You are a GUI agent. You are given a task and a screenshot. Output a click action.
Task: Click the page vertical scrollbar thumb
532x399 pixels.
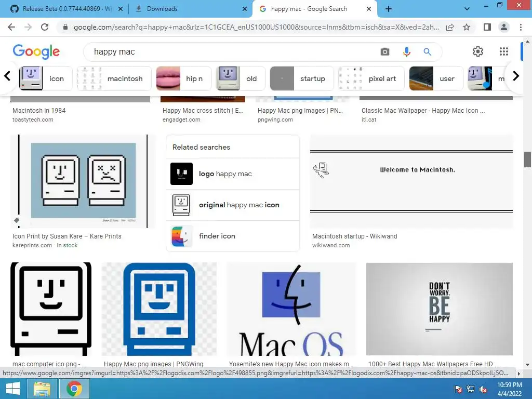527,159
